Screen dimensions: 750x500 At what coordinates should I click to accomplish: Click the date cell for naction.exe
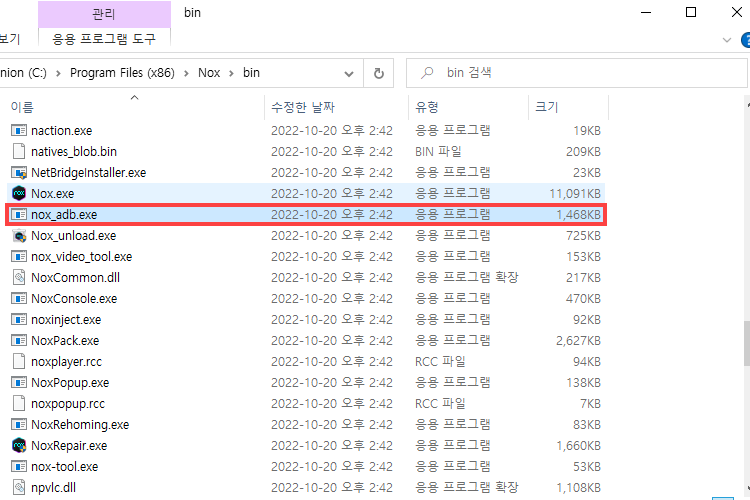(331, 130)
